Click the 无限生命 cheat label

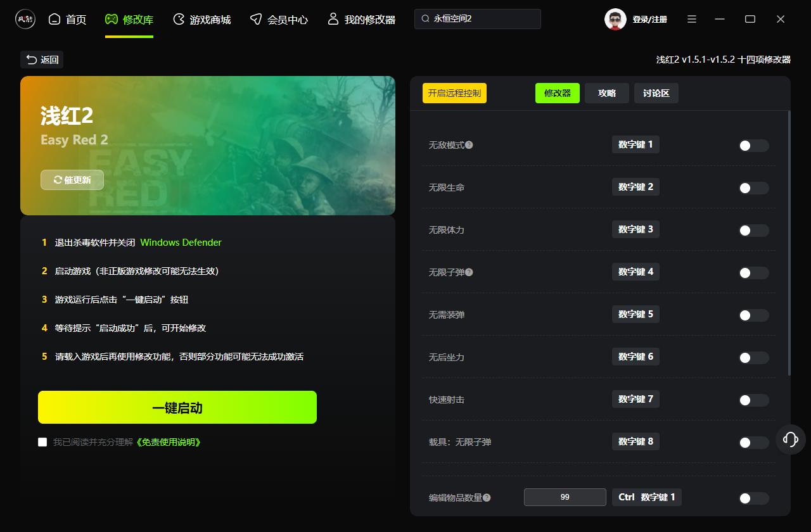point(447,187)
